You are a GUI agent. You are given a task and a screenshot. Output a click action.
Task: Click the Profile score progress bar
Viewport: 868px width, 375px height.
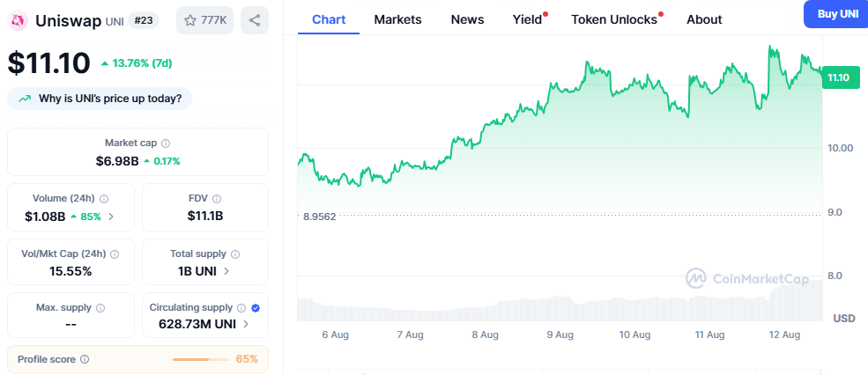coord(201,359)
